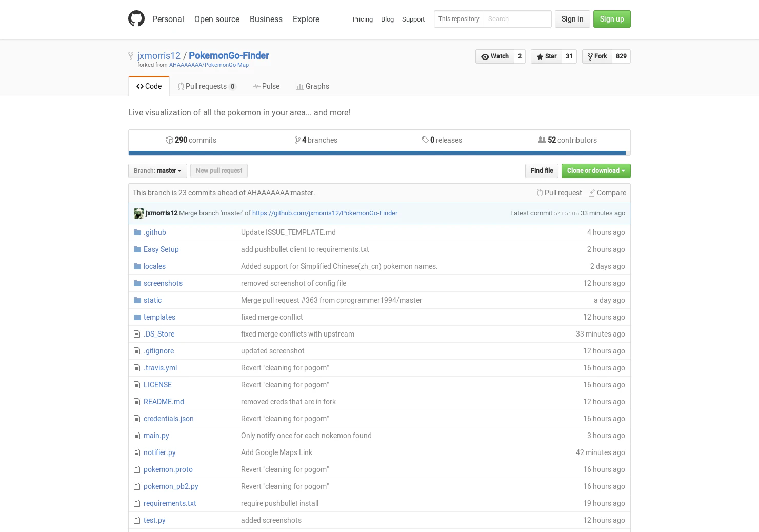Open the Business menu item
This screenshot has width=759, height=532.
[x=266, y=19]
